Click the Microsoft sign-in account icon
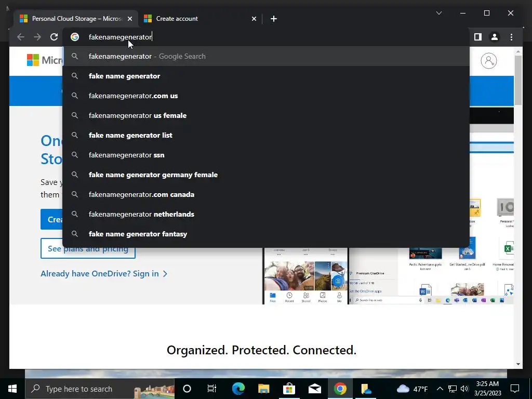 pyautogui.click(x=488, y=61)
